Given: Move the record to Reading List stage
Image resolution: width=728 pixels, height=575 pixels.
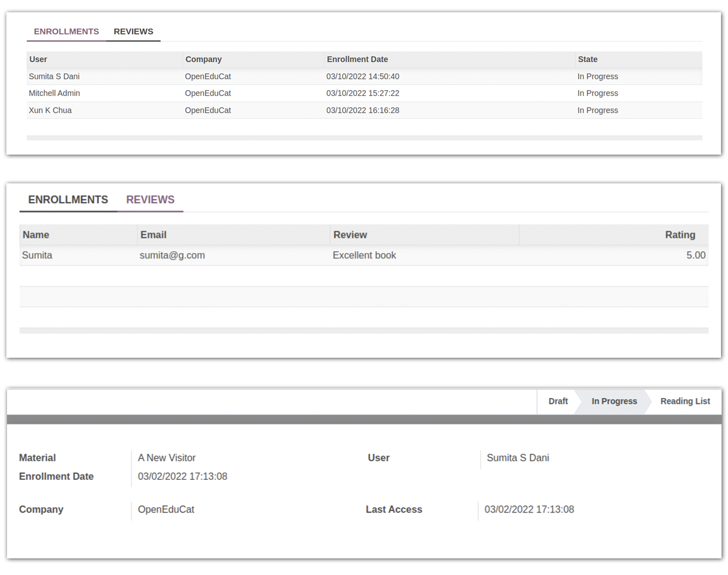Looking at the screenshot, I should point(685,401).
